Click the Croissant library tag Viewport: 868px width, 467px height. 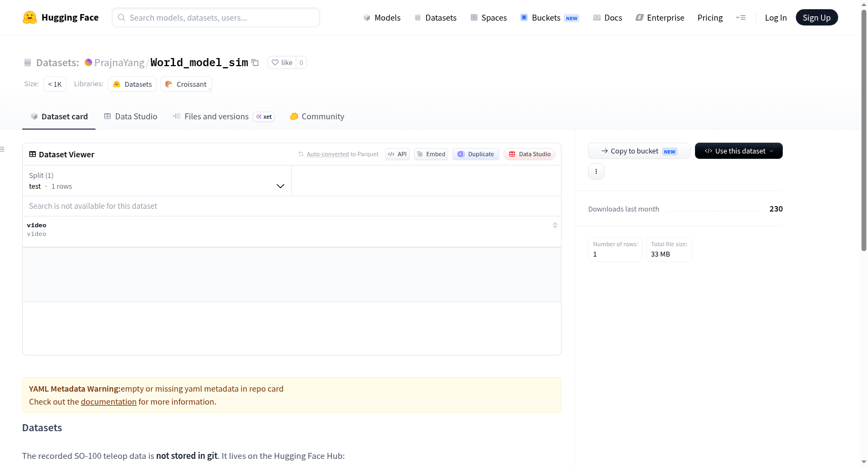click(186, 84)
